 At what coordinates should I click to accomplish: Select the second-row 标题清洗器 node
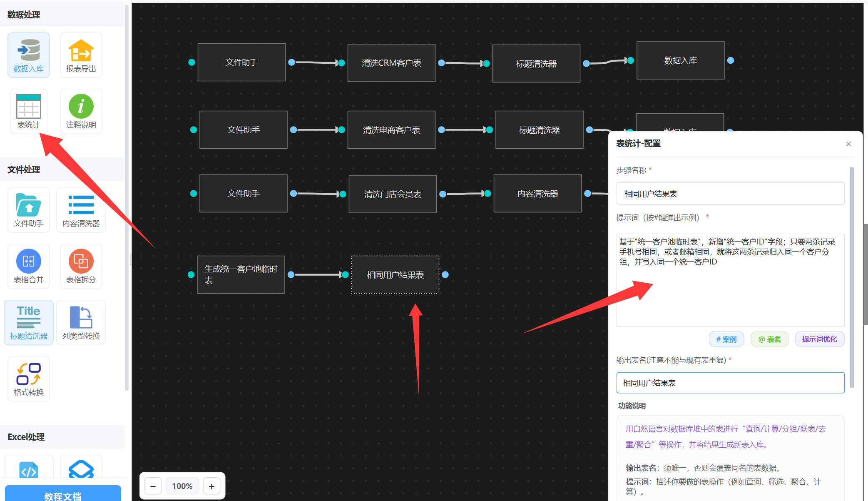click(x=539, y=130)
